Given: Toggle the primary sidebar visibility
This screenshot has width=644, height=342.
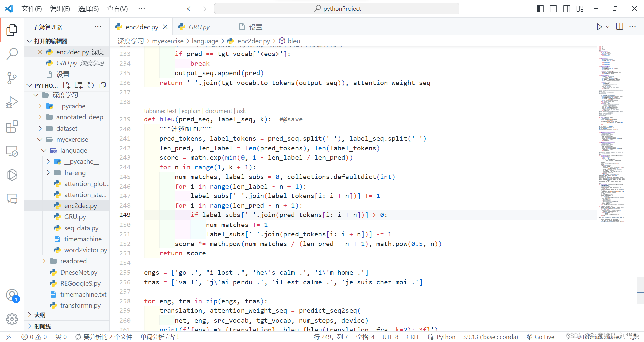Looking at the screenshot, I should 540,8.
